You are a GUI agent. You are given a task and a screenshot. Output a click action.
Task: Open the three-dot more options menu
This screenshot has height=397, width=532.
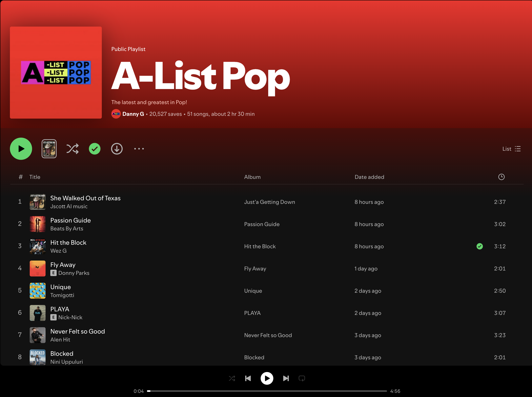coord(139,149)
